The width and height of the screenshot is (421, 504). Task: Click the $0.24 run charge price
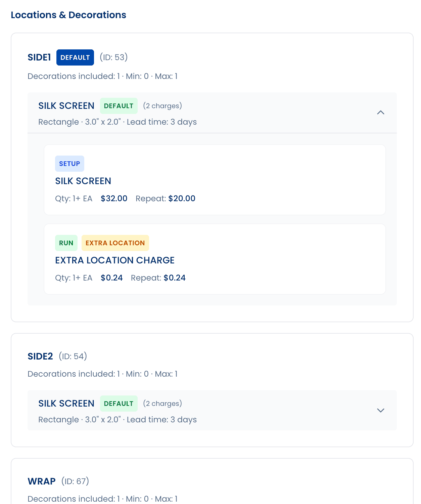tap(111, 278)
